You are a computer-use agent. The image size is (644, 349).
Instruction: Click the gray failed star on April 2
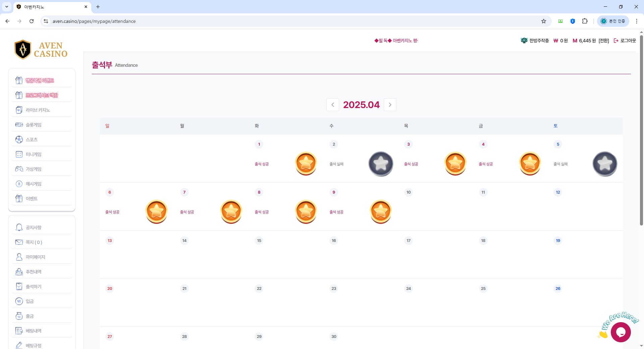tap(381, 164)
